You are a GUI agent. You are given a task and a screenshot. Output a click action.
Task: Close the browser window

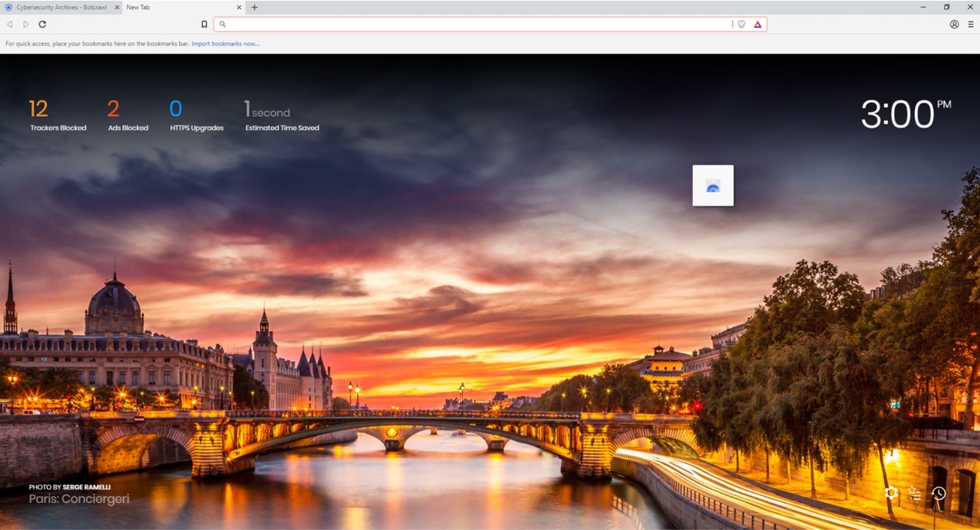(x=970, y=7)
